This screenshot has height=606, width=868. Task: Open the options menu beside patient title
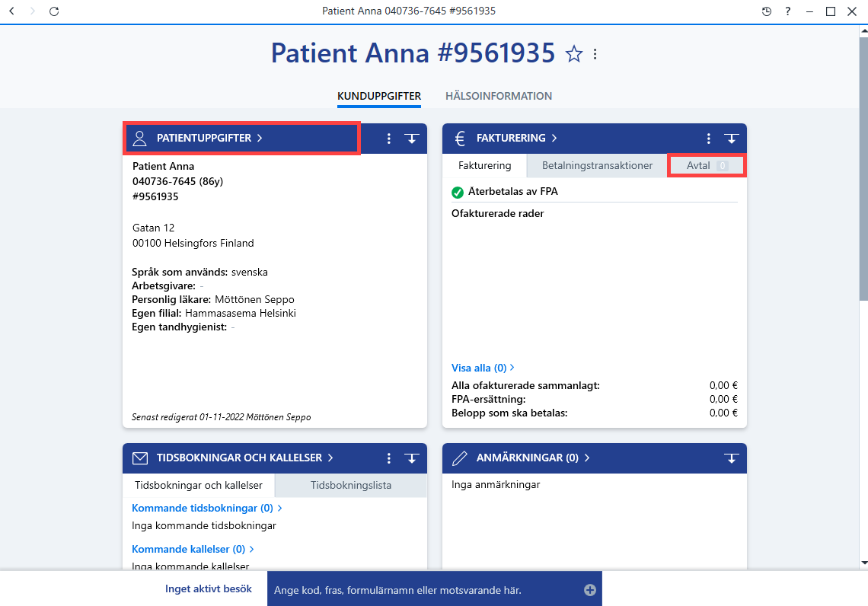(595, 54)
